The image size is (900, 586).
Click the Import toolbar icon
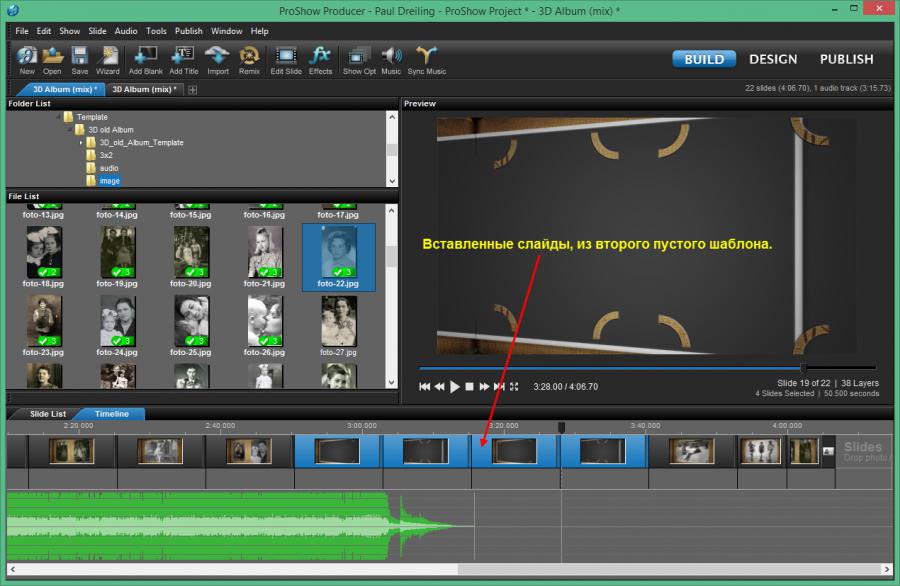pyautogui.click(x=218, y=60)
